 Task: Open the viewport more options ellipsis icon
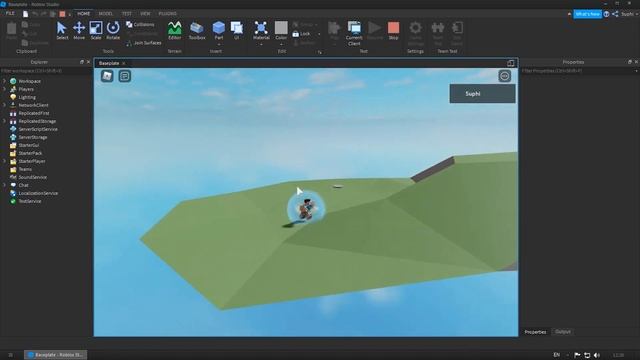[x=504, y=76]
